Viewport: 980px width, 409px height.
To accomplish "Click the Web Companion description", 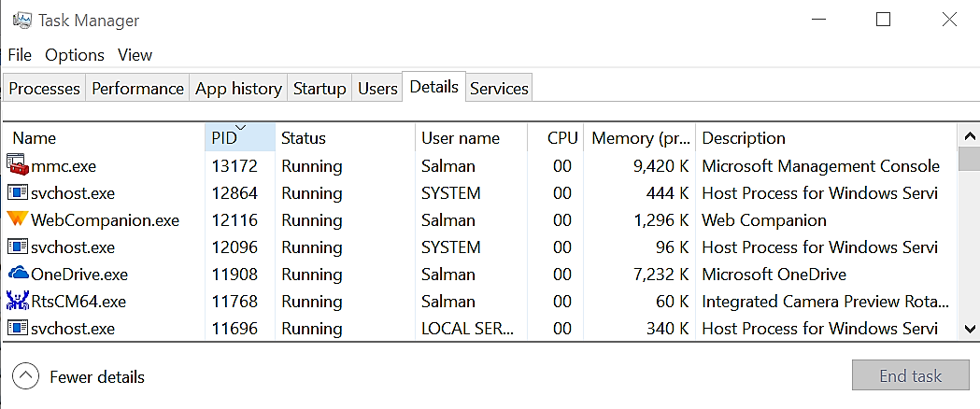I will click(764, 219).
